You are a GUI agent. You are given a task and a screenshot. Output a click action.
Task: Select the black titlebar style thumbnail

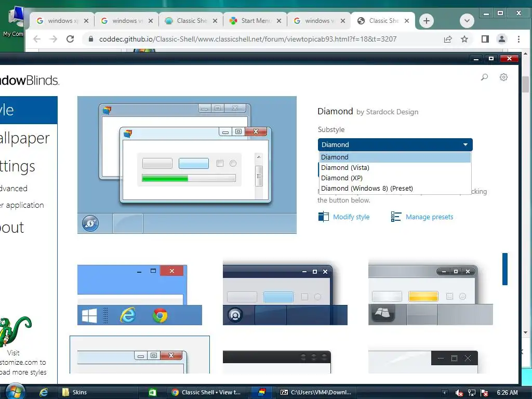click(276, 362)
